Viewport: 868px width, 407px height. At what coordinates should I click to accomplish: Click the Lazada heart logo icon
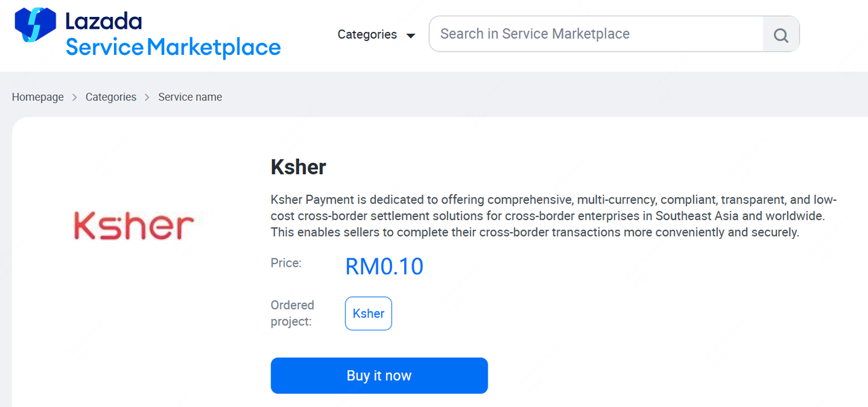click(35, 25)
